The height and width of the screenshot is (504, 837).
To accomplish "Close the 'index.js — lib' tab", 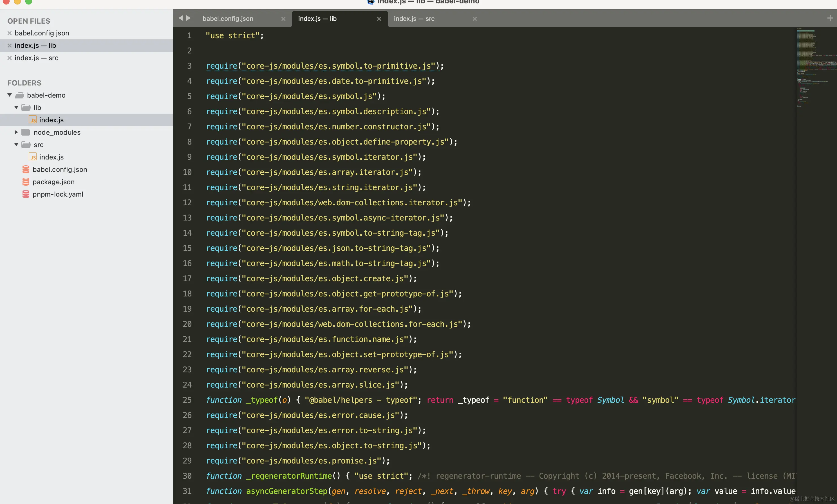I will (x=379, y=19).
